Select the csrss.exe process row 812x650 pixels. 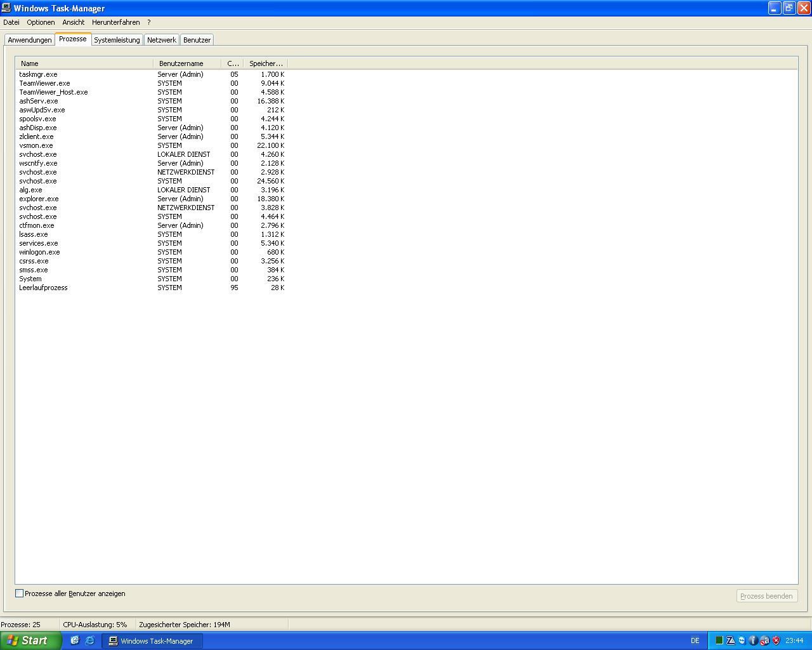click(x=152, y=261)
